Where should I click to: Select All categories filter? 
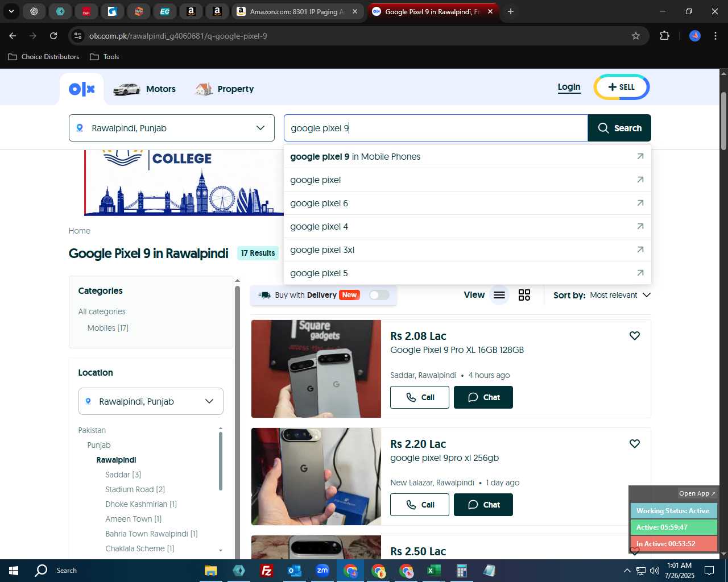(102, 311)
